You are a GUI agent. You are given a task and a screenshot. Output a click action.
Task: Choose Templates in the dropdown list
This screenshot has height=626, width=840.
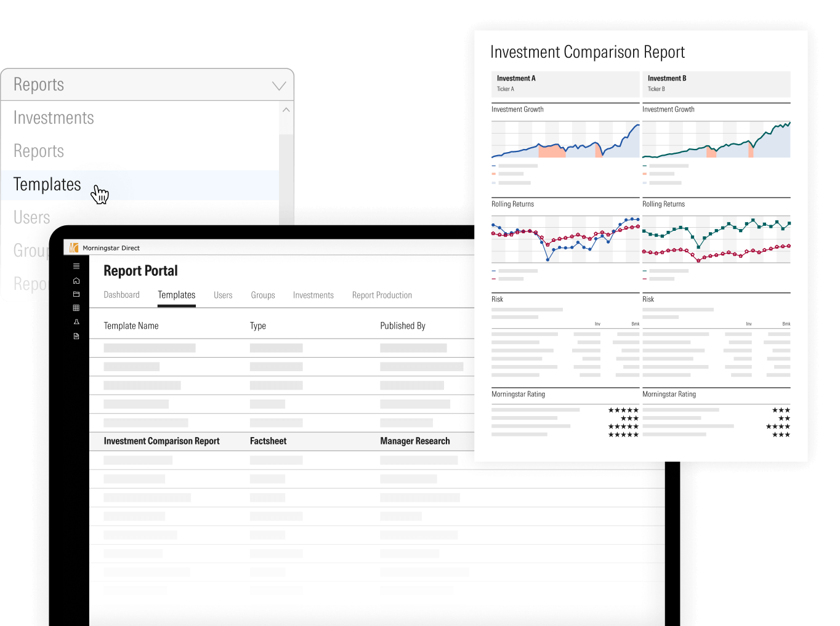pyautogui.click(x=47, y=185)
